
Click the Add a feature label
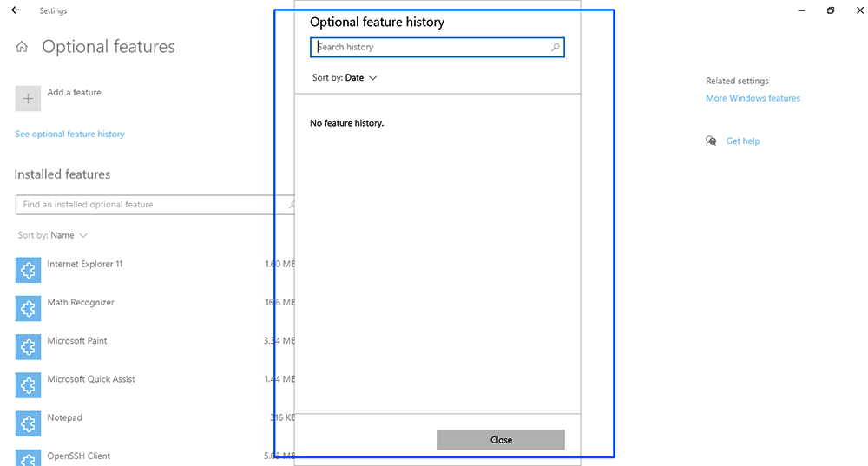coord(74,93)
